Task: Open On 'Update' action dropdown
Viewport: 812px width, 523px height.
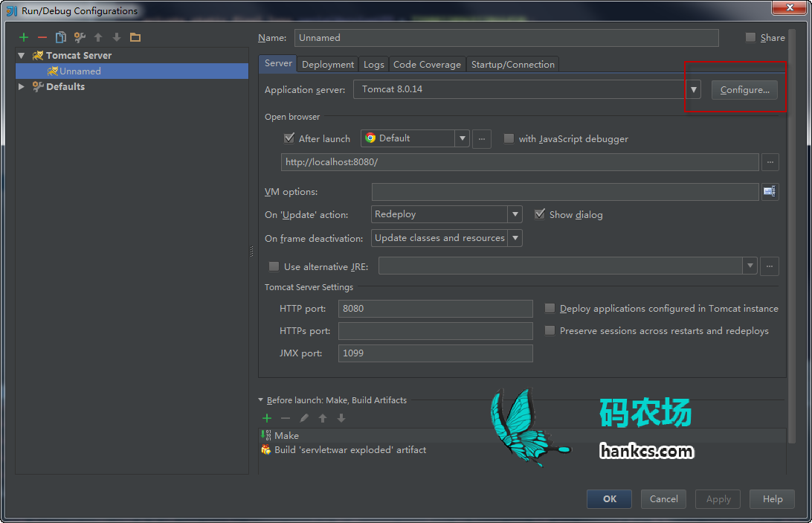Action: [x=515, y=214]
